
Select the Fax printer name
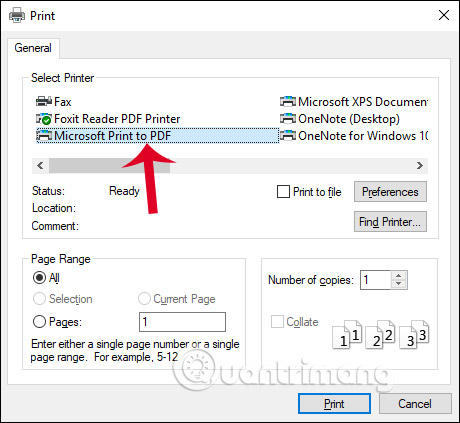click(x=63, y=102)
